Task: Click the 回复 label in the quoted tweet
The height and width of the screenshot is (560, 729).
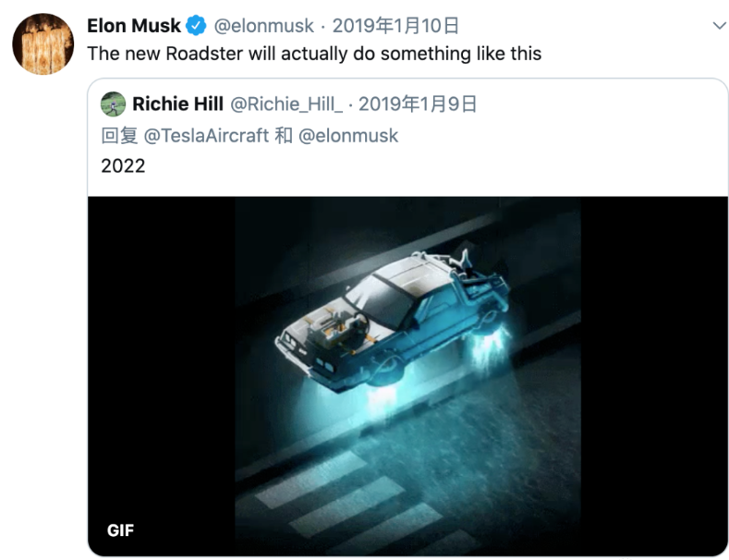Action: pos(118,135)
